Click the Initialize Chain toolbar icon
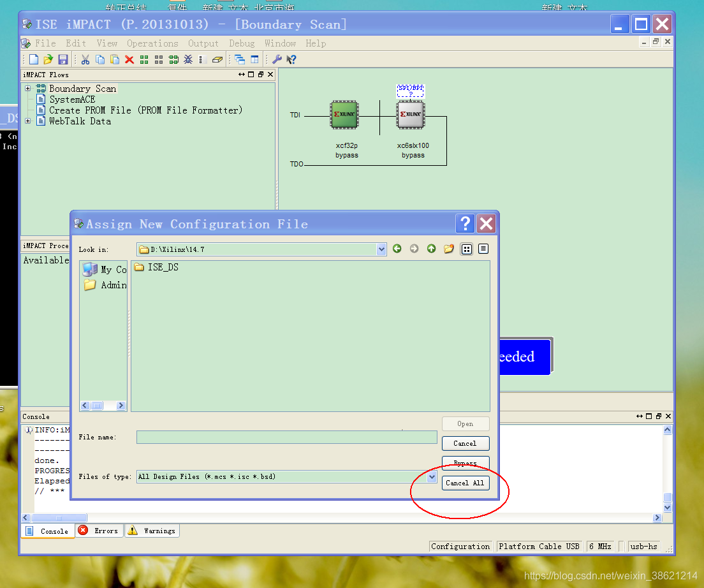Image resolution: width=704 pixels, height=588 pixels. coord(173,59)
